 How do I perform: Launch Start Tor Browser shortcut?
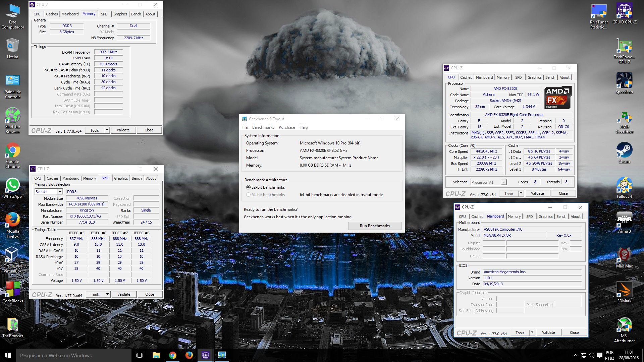(13, 121)
